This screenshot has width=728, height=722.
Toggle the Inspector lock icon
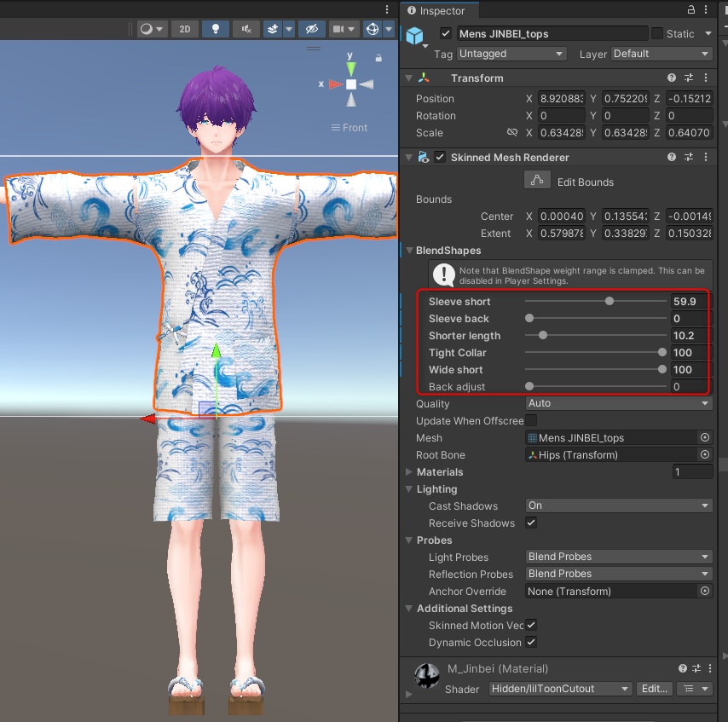pyautogui.click(x=690, y=9)
